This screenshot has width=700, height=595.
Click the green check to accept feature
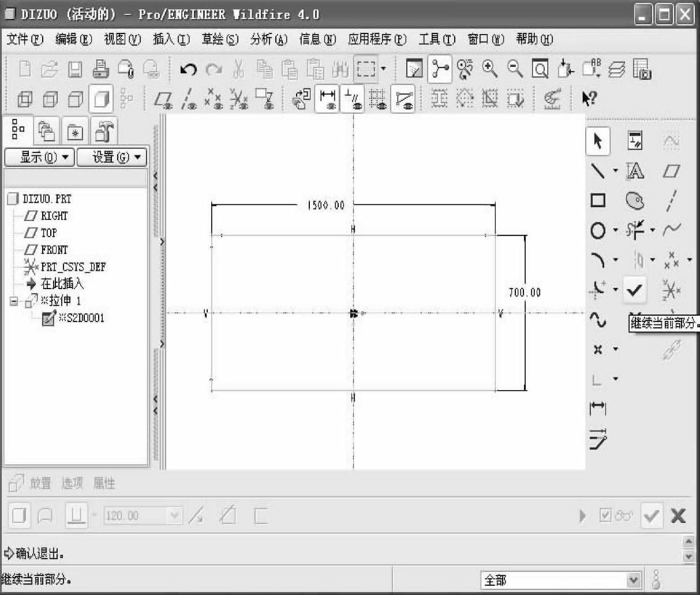point(652,515)
